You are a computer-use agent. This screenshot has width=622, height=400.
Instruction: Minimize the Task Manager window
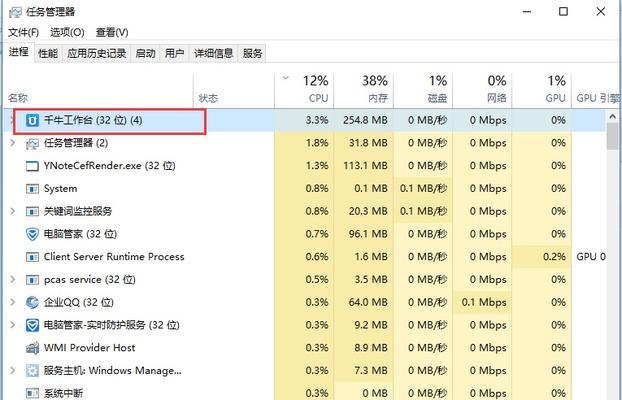pyautogui.click(x=527, y=12)
